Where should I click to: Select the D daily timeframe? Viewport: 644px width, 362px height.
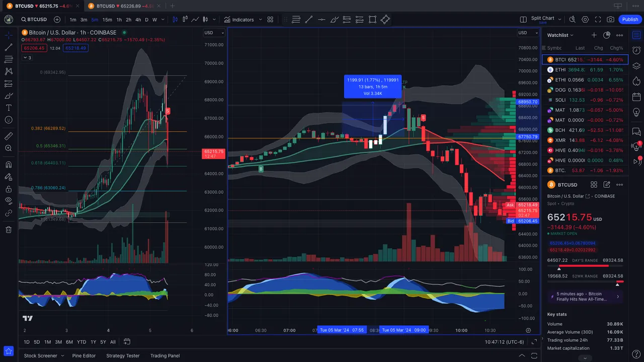pyautogui.click(x=146, y=20)
